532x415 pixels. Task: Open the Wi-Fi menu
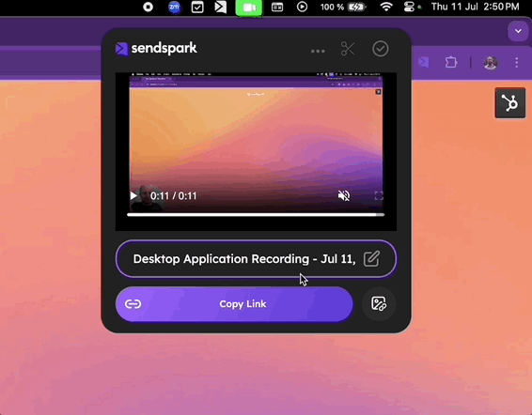386,7
